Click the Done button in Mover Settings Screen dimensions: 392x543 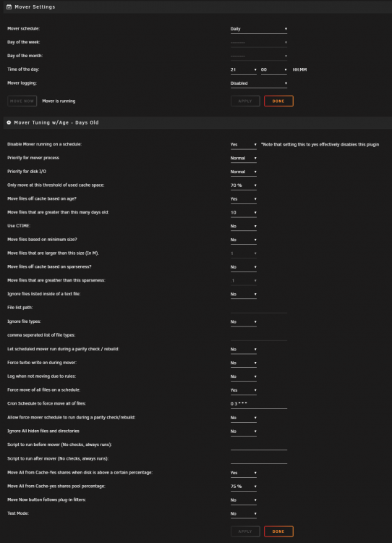coord(278,101)
